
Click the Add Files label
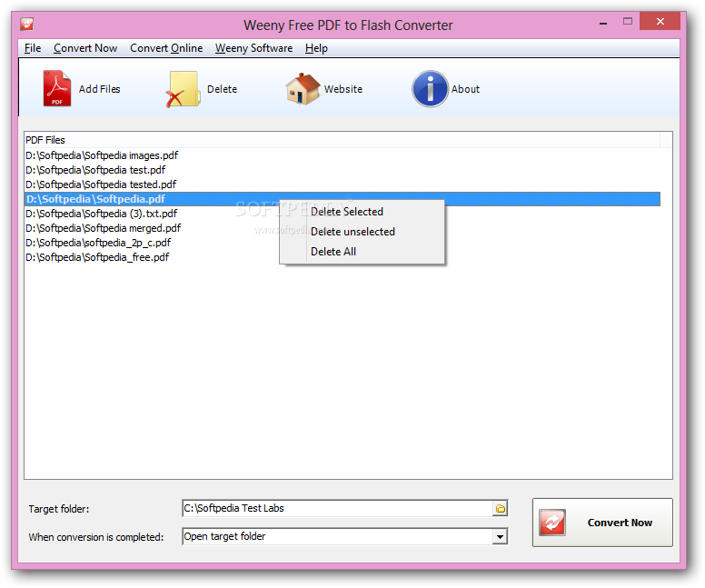[x=99, y=89]
